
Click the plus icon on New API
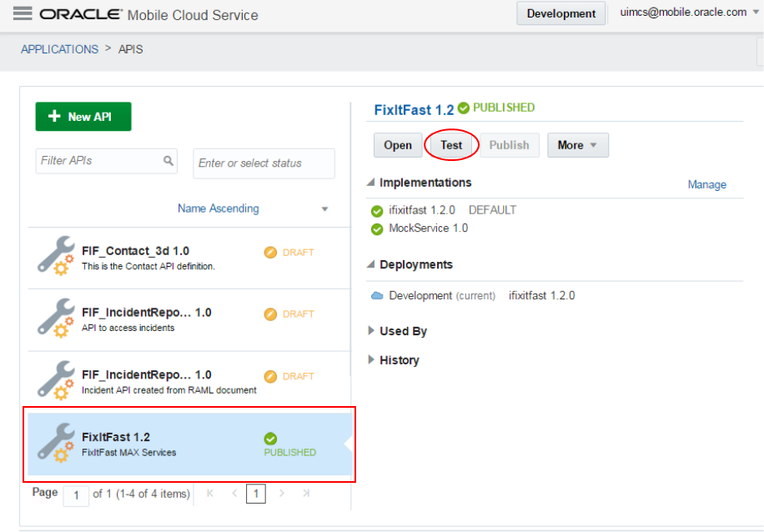[54, 116]
